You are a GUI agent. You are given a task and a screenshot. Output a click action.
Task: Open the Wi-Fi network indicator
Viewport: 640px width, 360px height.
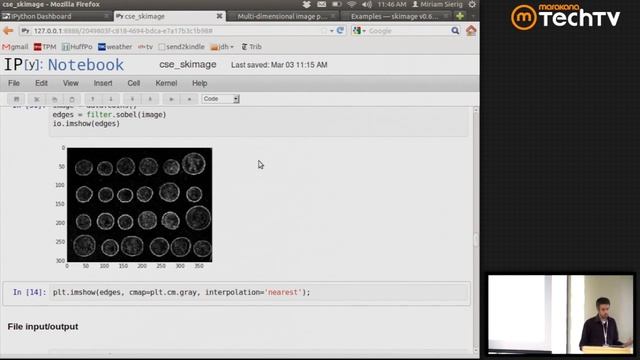tap(351, 4)
